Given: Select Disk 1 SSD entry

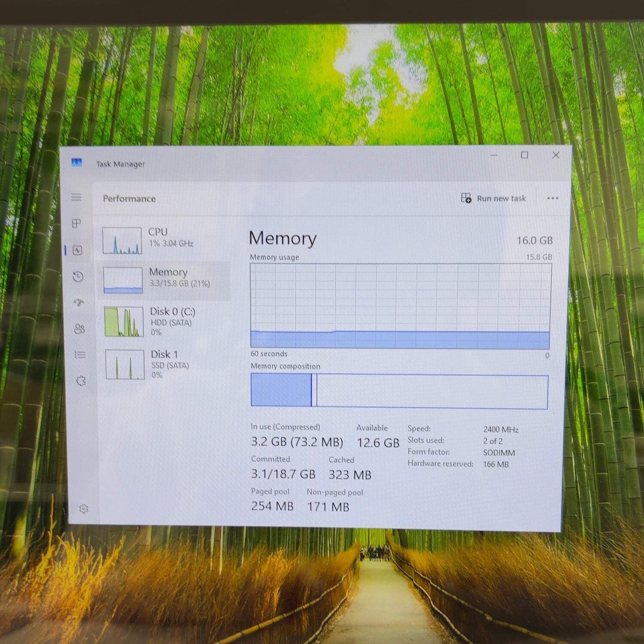Looking at the screenshot, I should (167, 364).
